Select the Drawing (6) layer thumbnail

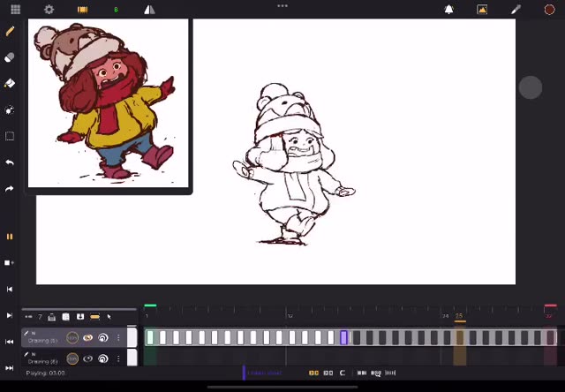132,358
